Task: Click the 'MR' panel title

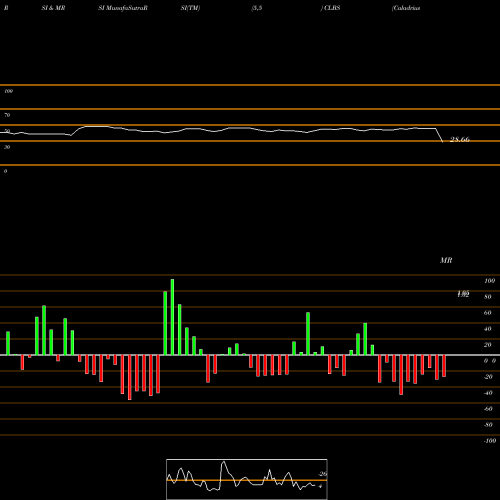Action: [446, 260]
